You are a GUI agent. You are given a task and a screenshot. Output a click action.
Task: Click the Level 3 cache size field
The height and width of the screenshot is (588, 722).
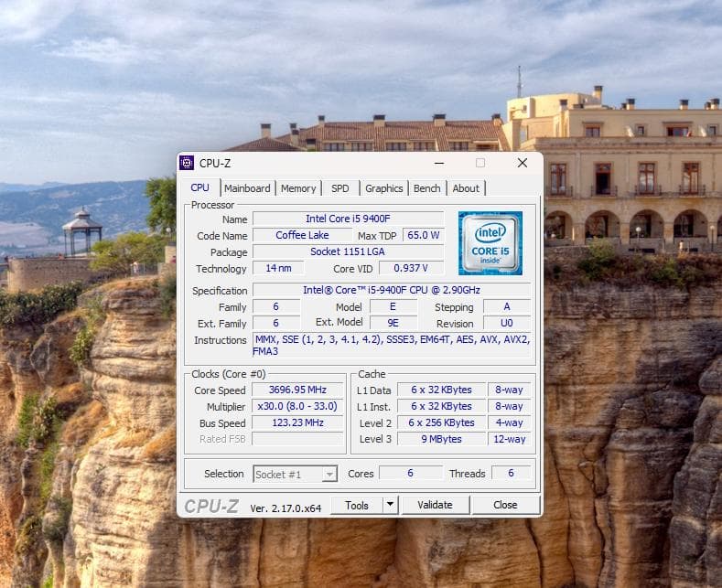(441, 439)
